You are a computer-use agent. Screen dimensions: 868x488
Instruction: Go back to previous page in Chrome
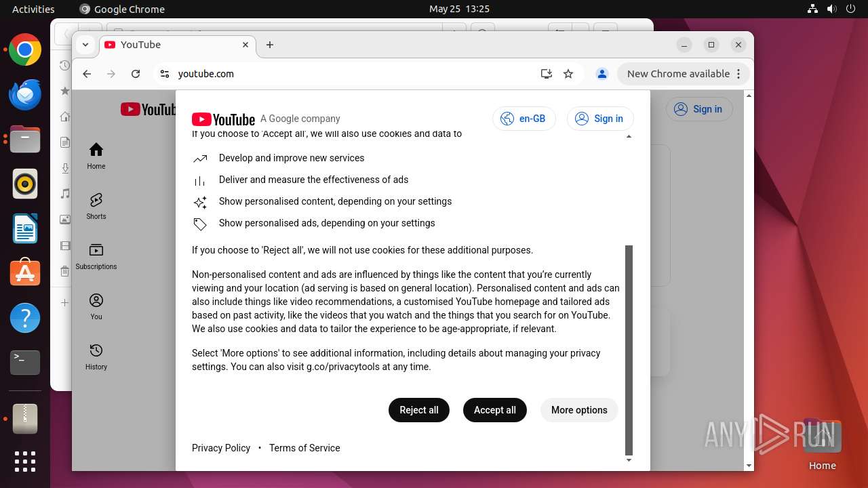click(87, 74)
